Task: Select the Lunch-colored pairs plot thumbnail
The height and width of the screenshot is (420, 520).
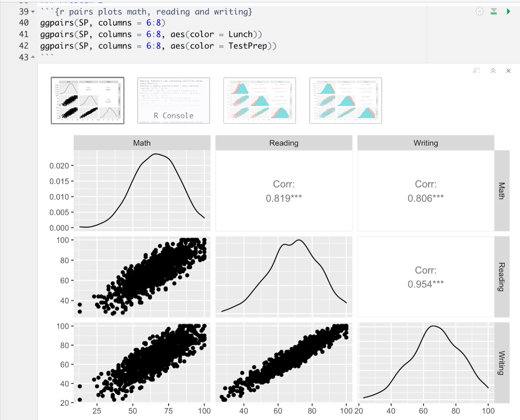Action: click(259, 100)
